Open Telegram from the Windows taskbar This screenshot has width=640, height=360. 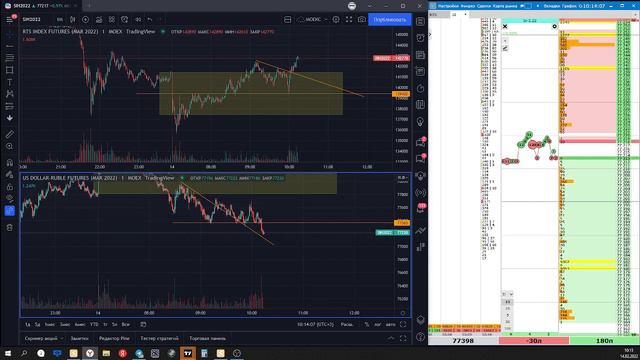pos(139,353)
